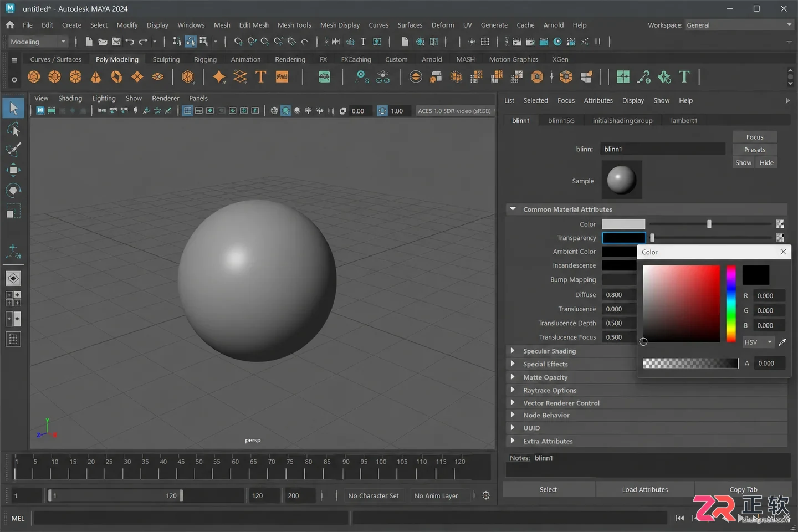798x532 pixels.
Task: Activate the Lasso selection tool
Action: (13, 129)
